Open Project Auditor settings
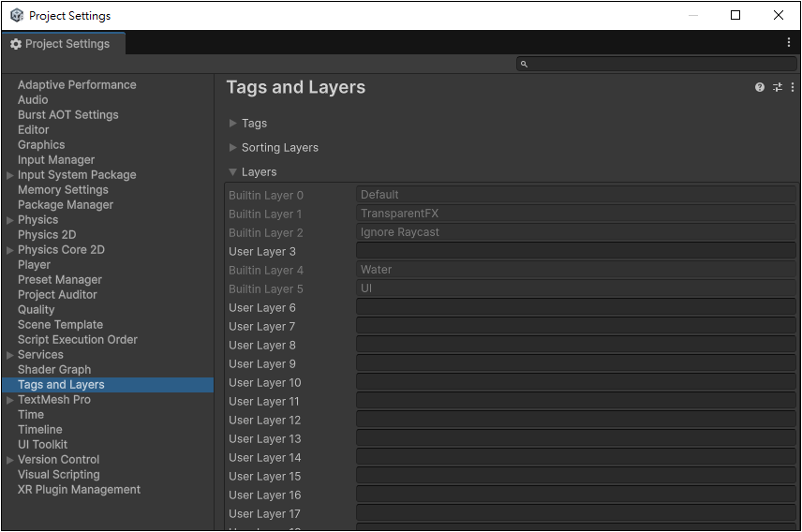Viewport: 802px width, 532px height. click(57, 295)
